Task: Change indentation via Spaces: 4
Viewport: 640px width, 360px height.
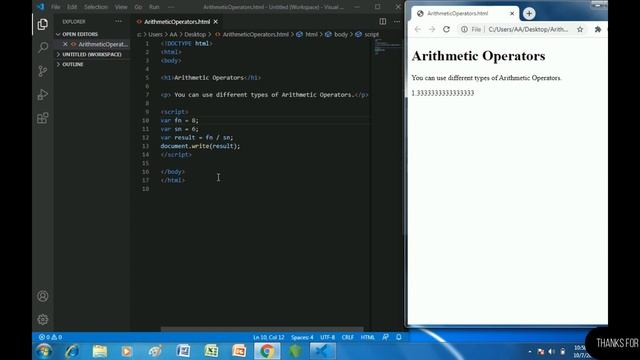Action: [302, 337]
